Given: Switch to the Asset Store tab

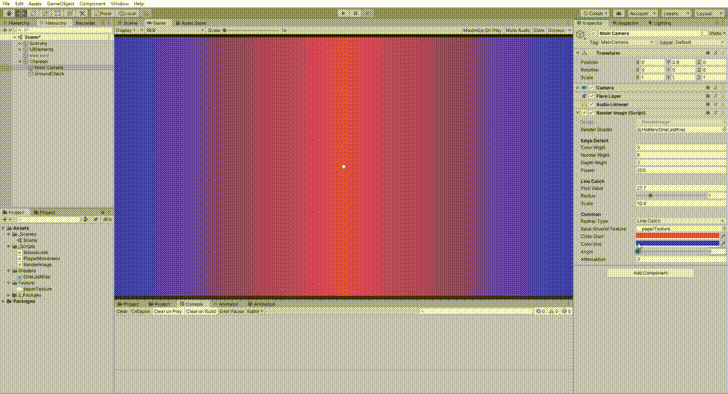Looking at the screenshot, I should pyautogui.click(x=191, y=23).
